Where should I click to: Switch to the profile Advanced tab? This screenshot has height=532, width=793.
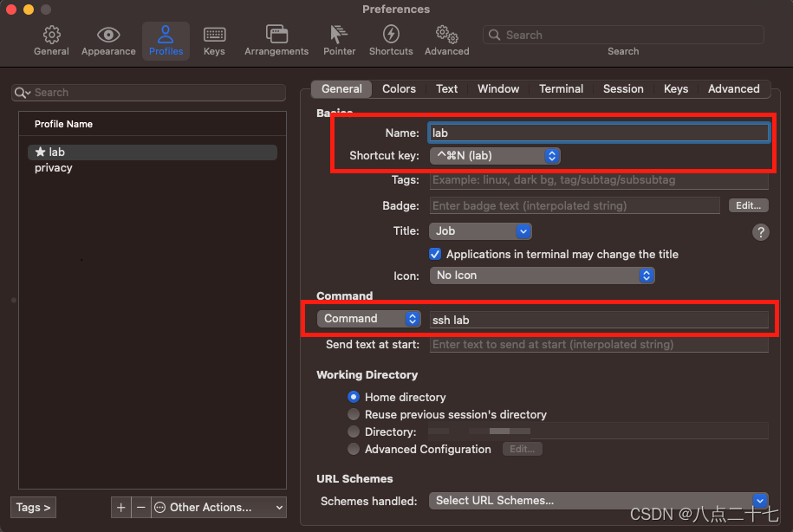[x=733, y=89]
